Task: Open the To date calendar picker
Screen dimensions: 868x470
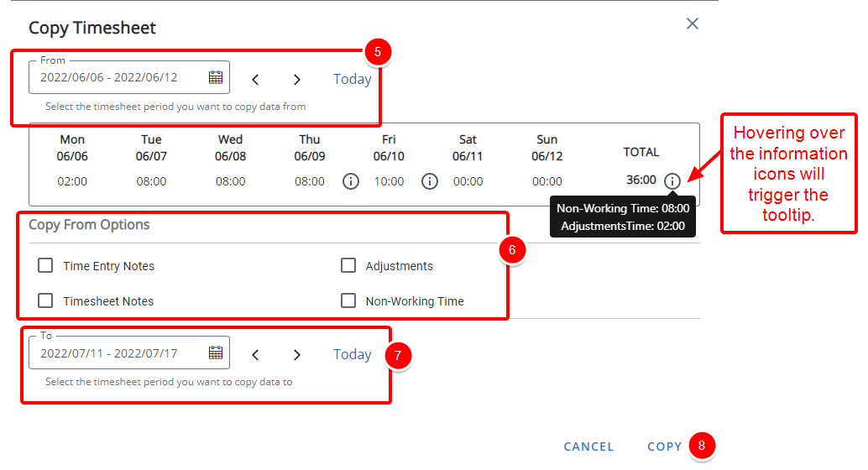Action: click(x=216, y=352)
